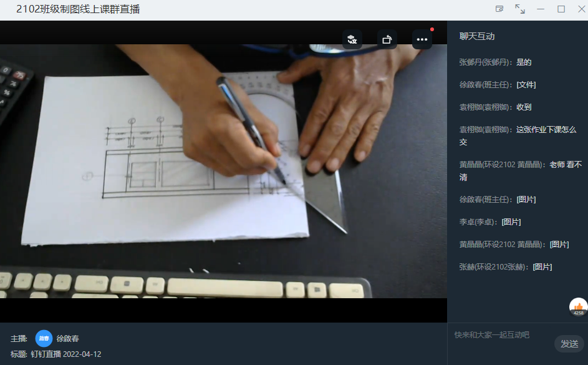Click the host avatar of 徐啟春
The height and width of the screenshot is (365, 588).
coord(44,338)
